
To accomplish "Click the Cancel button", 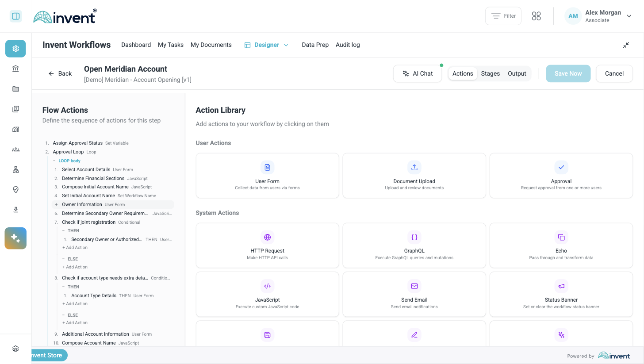I will [x=614, y=74].
